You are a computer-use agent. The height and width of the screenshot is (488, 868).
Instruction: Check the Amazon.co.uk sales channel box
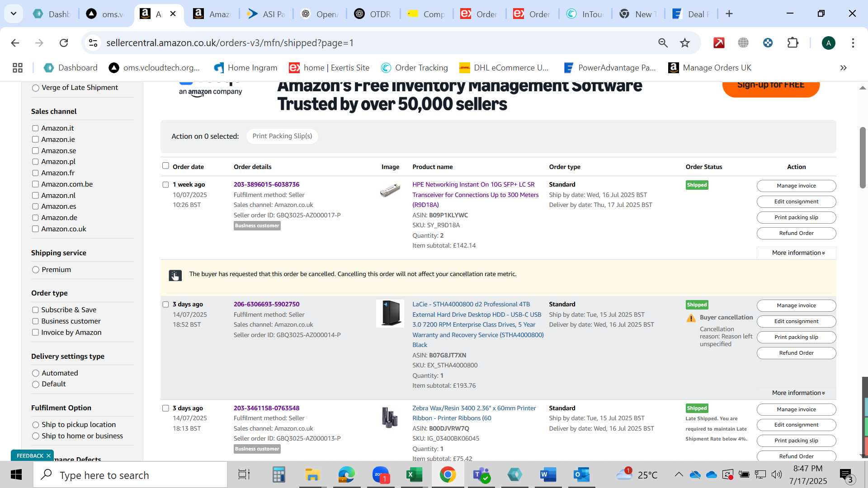(35, 229)
